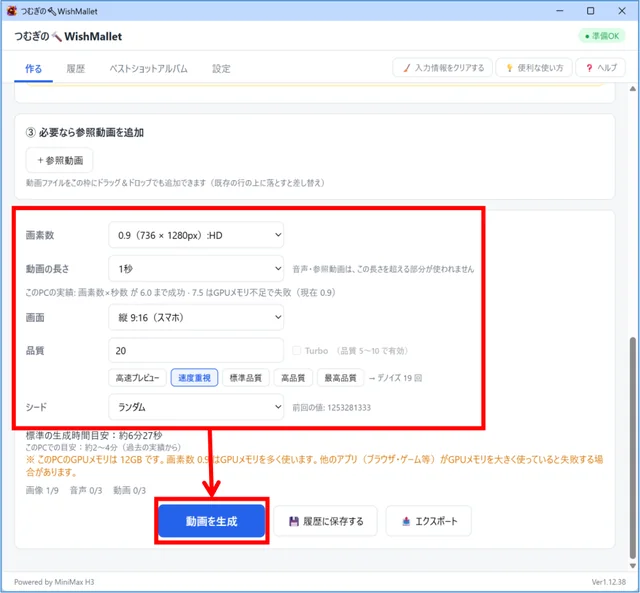Image resolution: width=640 pixels, height=593 pixels.
Task: Minimize the WishMallet window
Action: click(560, 11)
